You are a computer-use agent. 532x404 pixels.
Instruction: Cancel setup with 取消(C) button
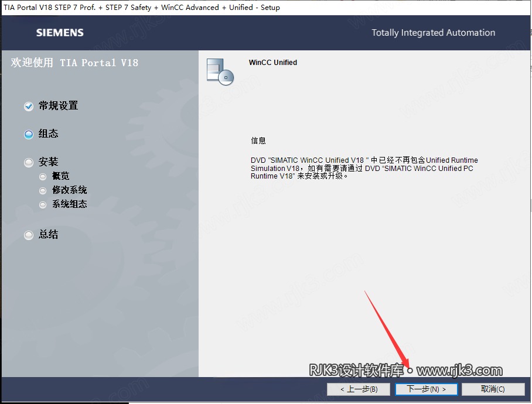[x=493, y=389]
